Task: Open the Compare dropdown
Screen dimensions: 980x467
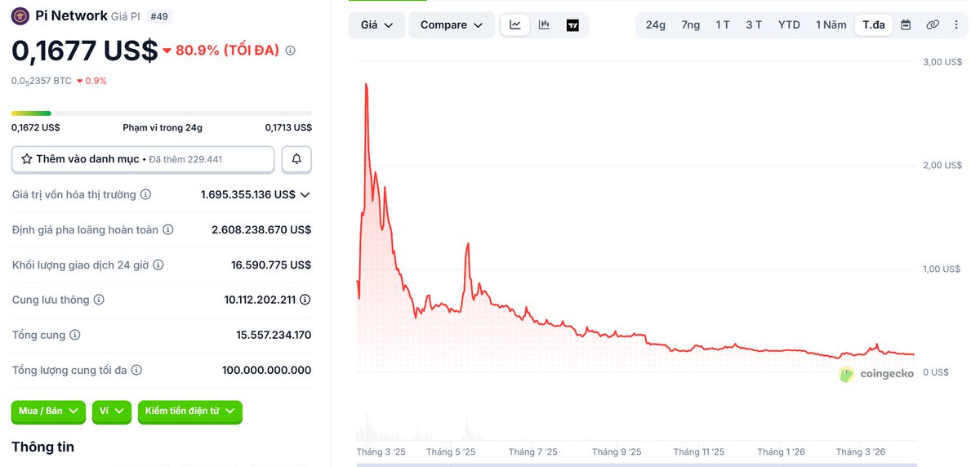Action: tap(452, 24)
